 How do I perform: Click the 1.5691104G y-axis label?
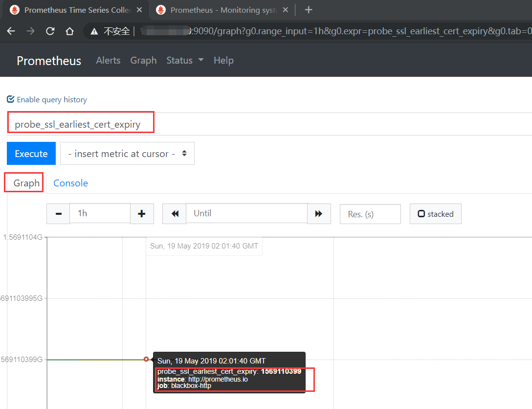click(x=22, y=237)
